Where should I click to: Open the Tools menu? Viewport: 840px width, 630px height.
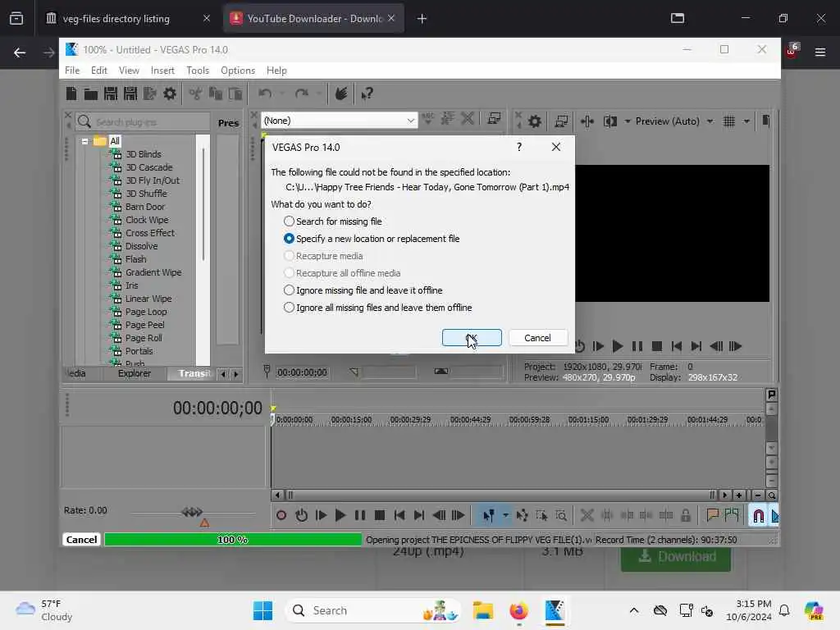(198, 71)
